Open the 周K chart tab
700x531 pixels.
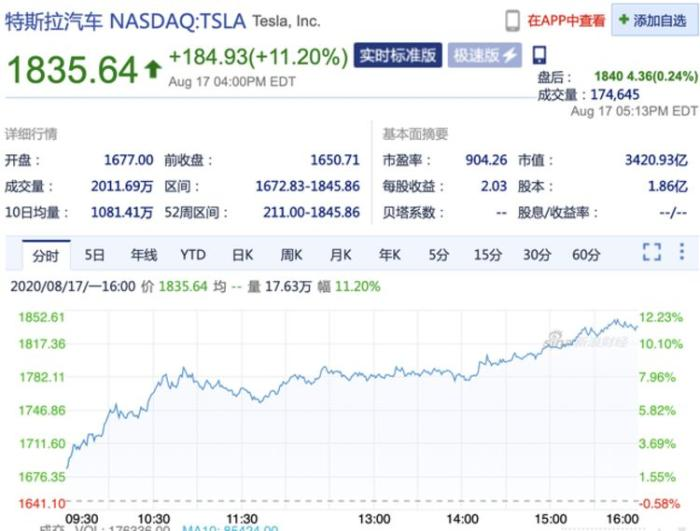click(x=291, y=255)
